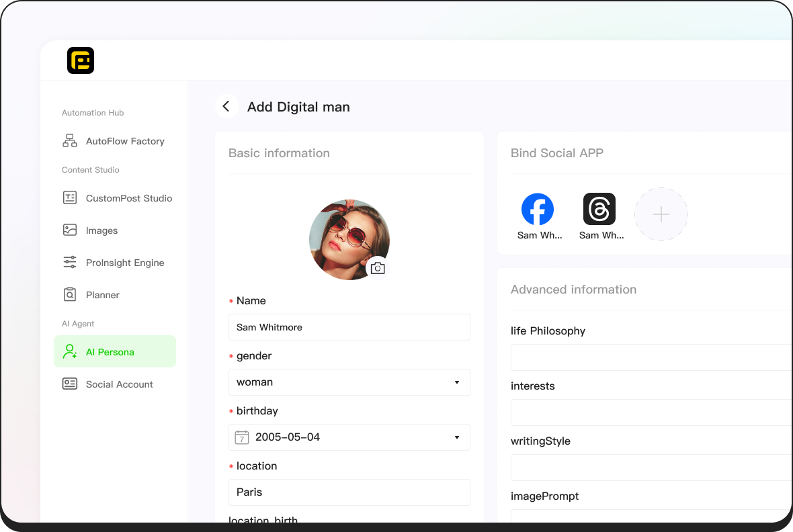Click the yellow app logo icon

click(81, 60)
